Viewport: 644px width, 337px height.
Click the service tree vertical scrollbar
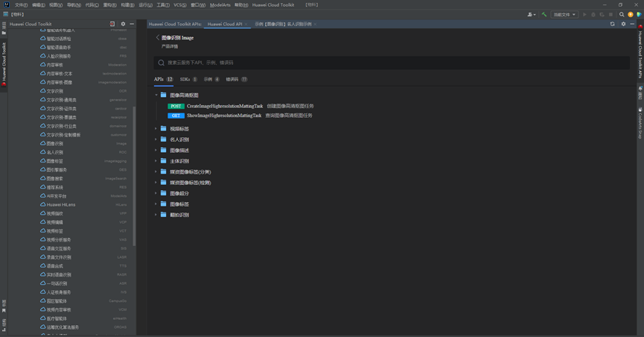click(x=134, y=176)
